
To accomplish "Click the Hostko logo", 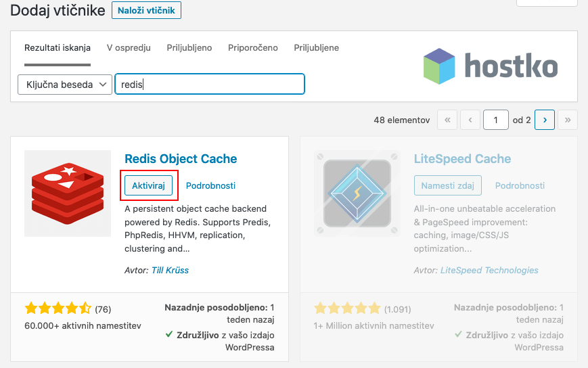I will point(490,67).
